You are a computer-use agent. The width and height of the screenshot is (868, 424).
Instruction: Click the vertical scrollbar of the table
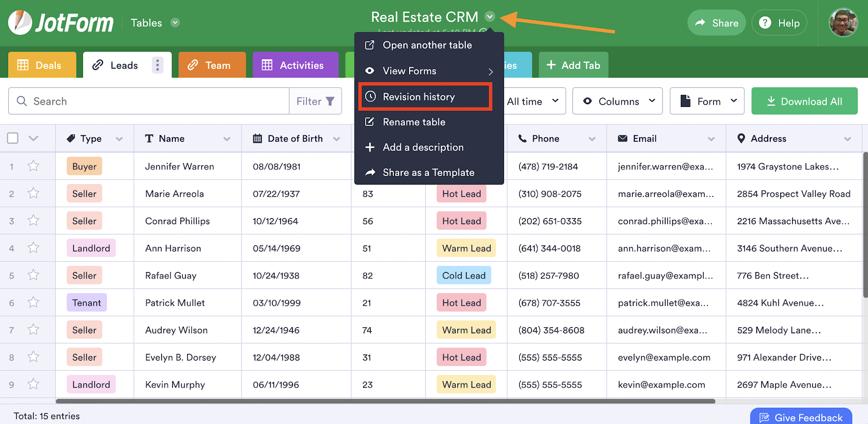(x=865, y=225)
